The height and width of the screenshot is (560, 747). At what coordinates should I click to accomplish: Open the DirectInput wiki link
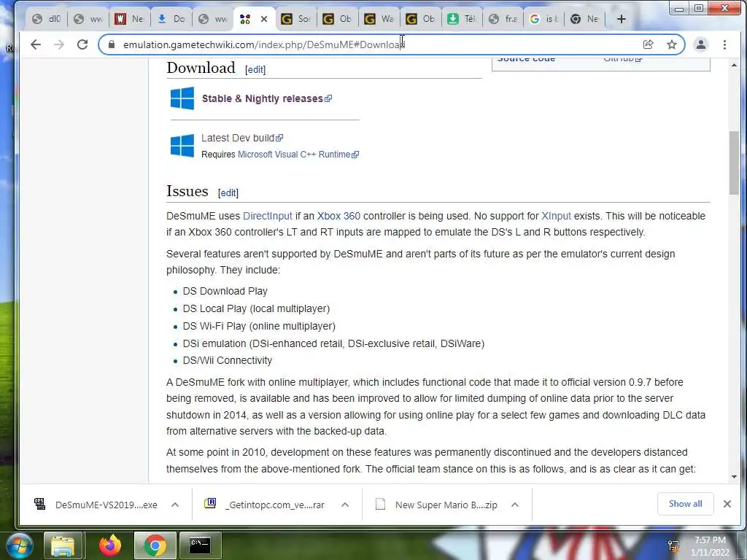click(267, 216)
